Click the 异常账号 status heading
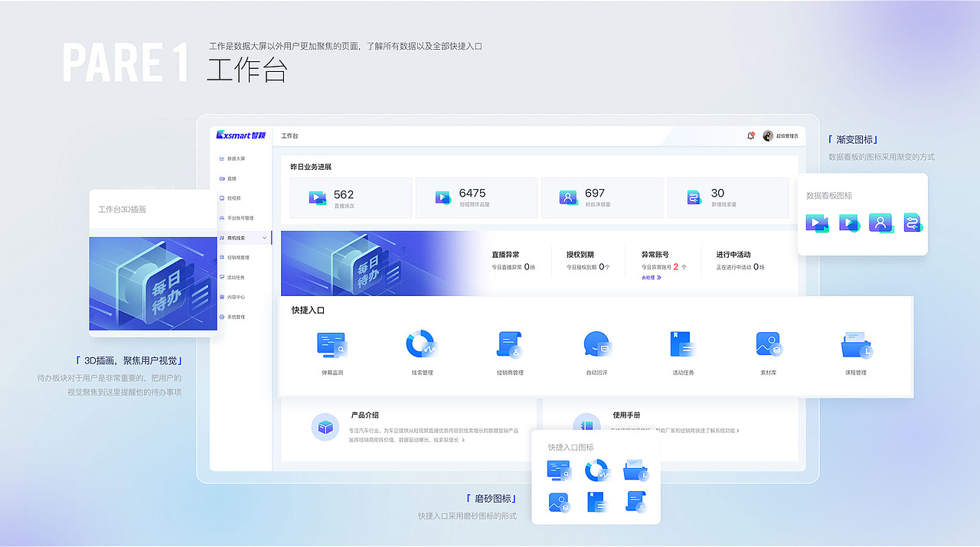Viewport: 980px width, 547px height. point(656,255)
